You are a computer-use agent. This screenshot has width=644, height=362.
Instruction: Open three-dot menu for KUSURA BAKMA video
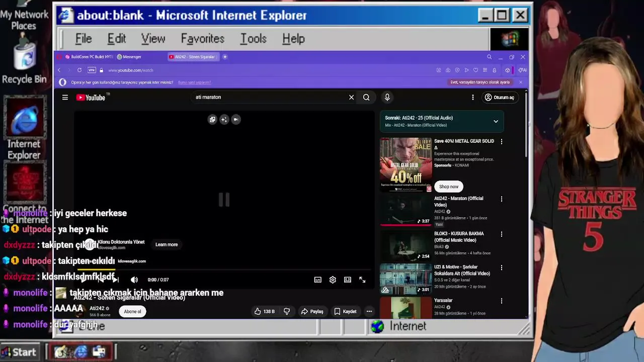pyautogui.click(x=501, y=234)
